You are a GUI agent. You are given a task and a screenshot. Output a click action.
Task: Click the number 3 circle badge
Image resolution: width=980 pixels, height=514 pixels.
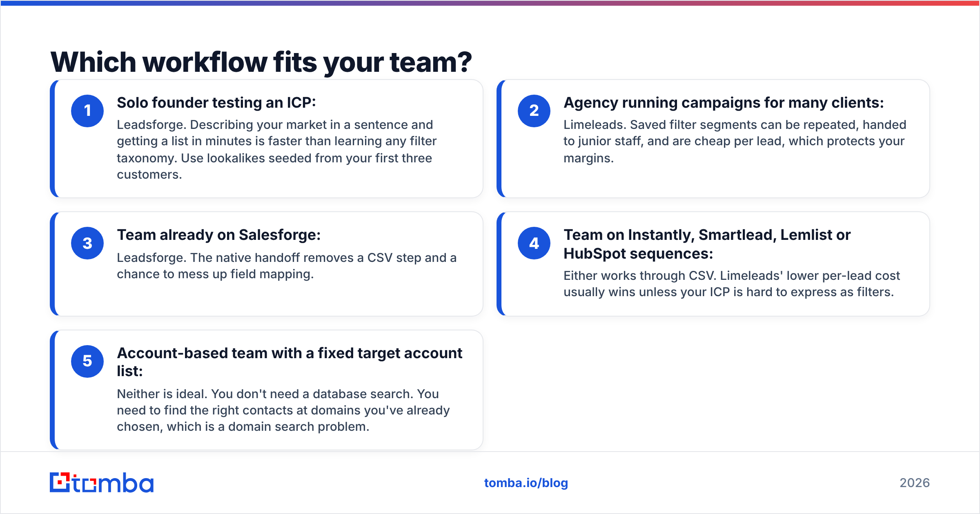click(87, 243)
